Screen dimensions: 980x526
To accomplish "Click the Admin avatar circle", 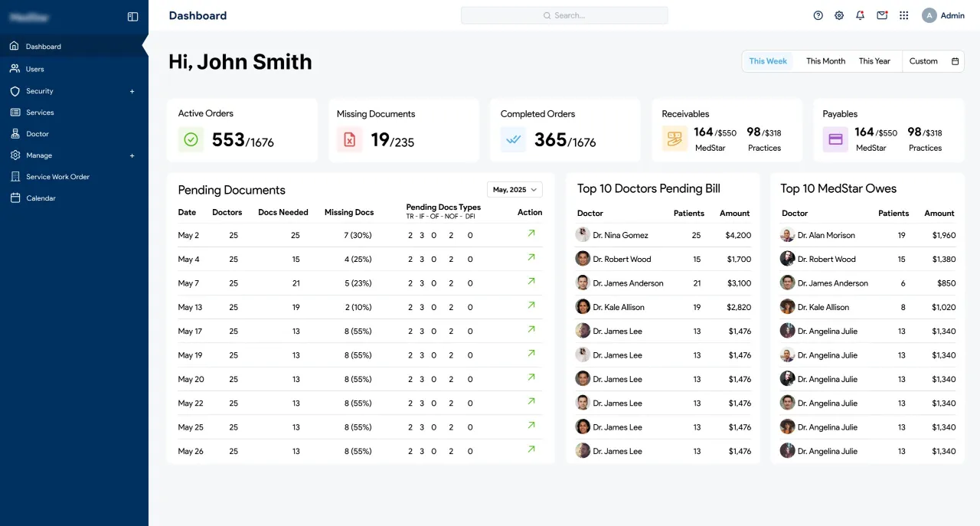I will click(x=929, y=15).
